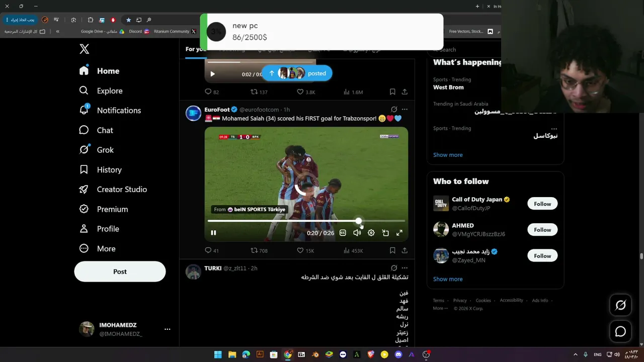This screenshot has height=362, width=644.
Task: Repost the EuroFoot post
Action: (x=259, y=250)
